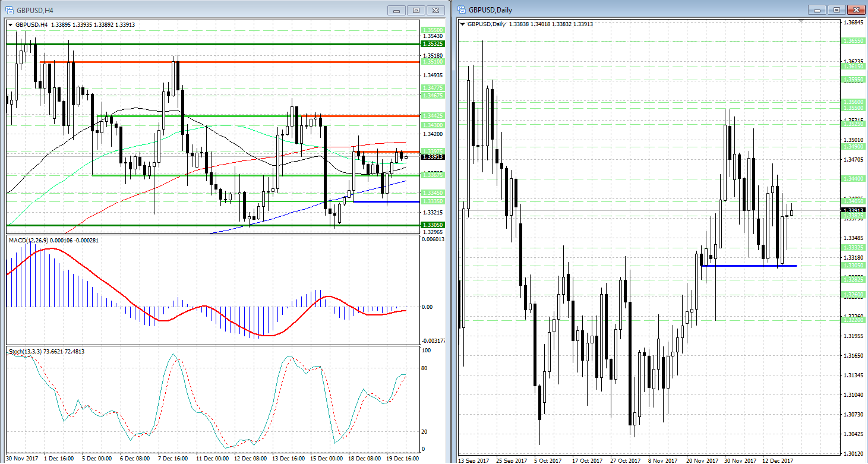Select the blue support line on Daily chart
The width and height of the screenshot is (868, 464).
pos(749,266)
